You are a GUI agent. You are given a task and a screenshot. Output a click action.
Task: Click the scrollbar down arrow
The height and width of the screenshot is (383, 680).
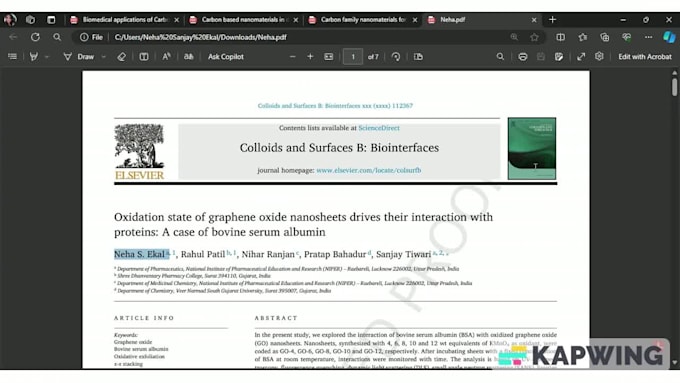674,363
